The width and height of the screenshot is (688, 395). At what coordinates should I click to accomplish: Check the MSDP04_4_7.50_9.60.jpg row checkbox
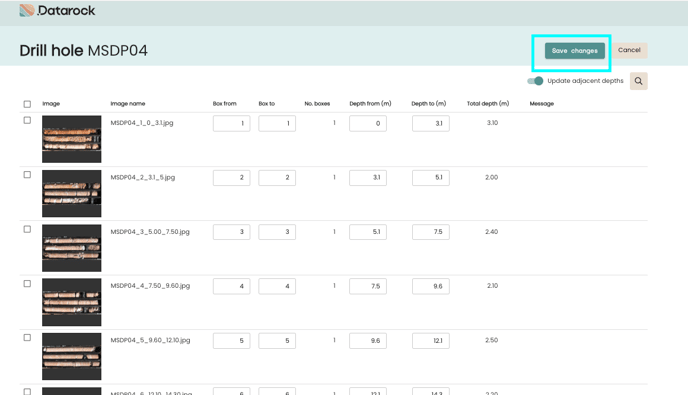[27, 284]
